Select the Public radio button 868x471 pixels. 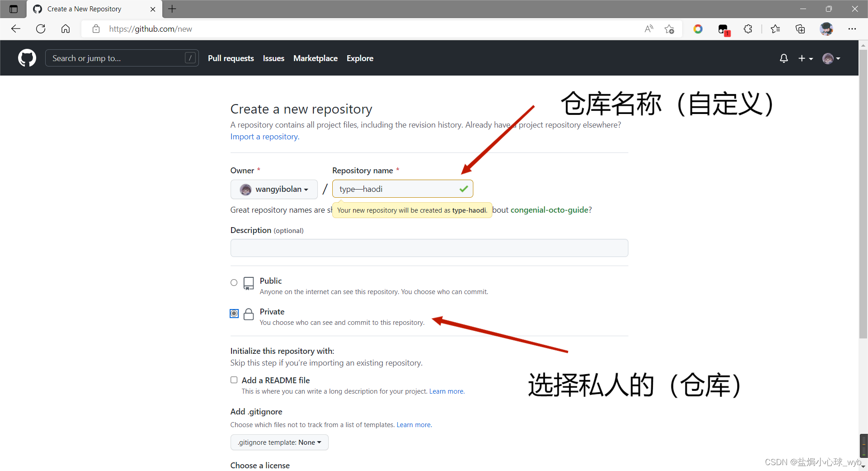click(x=234, y=283)
